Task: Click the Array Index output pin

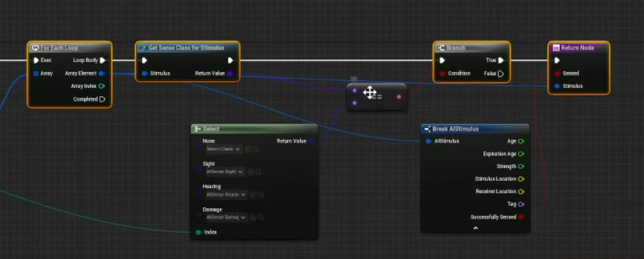Action: [102, 86]
